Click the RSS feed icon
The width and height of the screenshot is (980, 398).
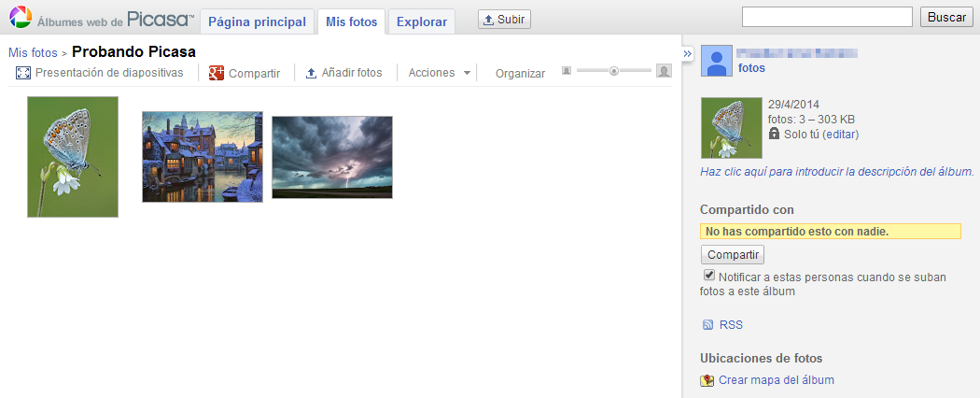(x=708, y=325)
